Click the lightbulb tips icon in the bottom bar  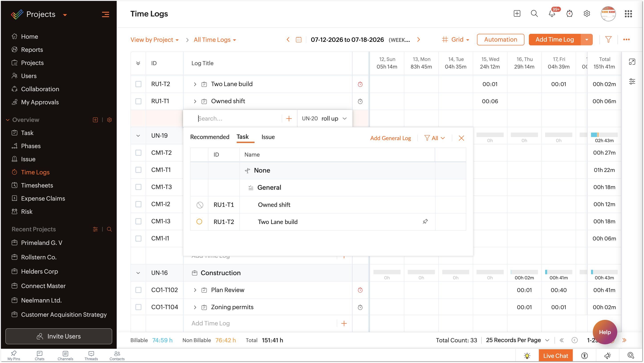(527, 356)
